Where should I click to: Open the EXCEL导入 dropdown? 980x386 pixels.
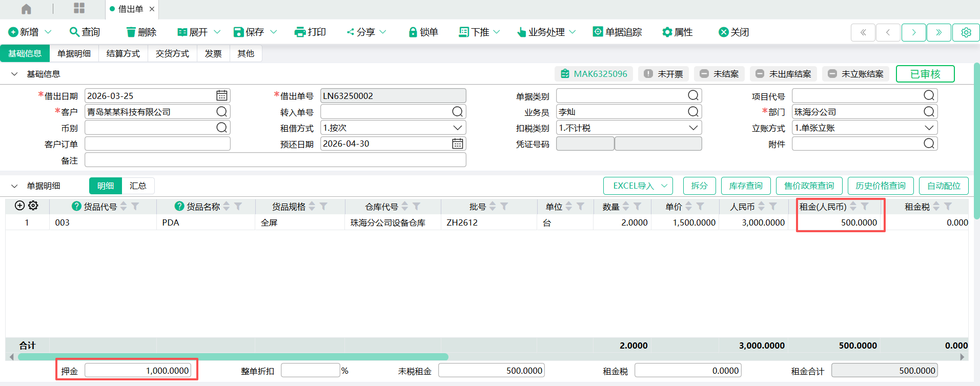point(664,186)
